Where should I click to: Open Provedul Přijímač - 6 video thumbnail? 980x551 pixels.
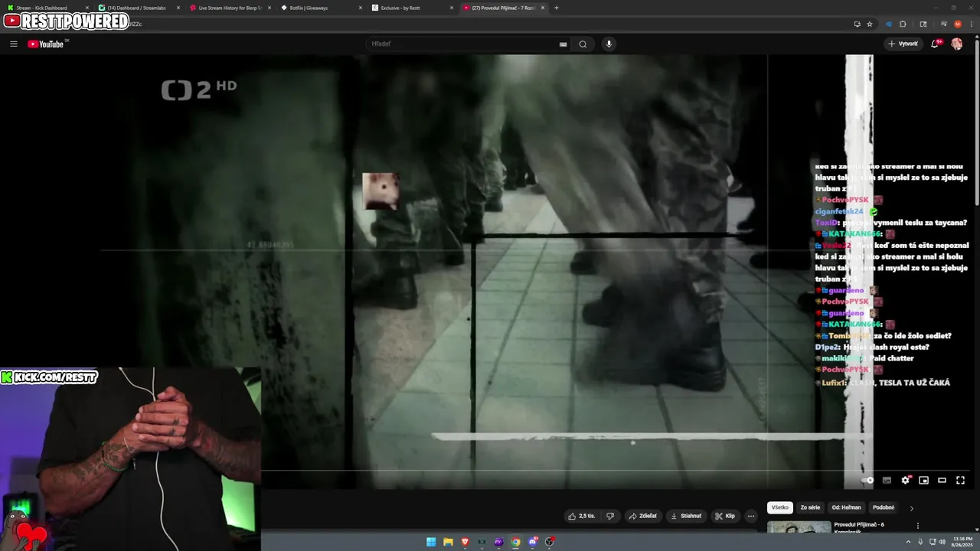tap(799, 527)
